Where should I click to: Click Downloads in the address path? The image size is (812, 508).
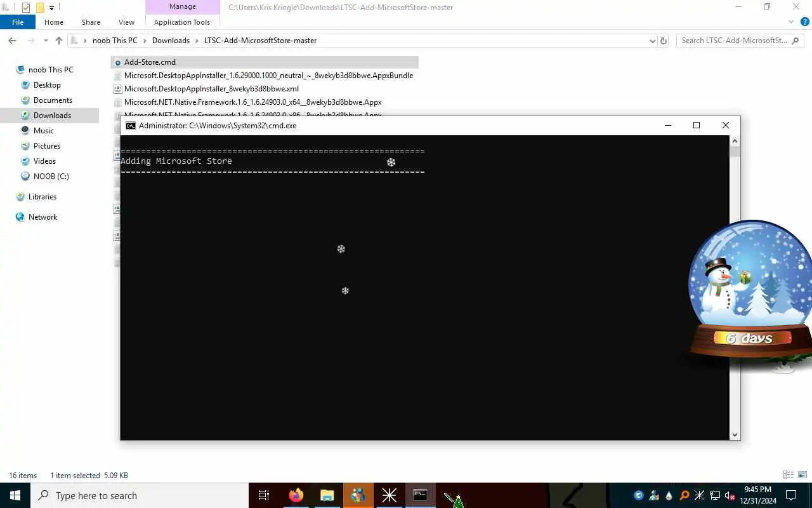tap(171, 40)
